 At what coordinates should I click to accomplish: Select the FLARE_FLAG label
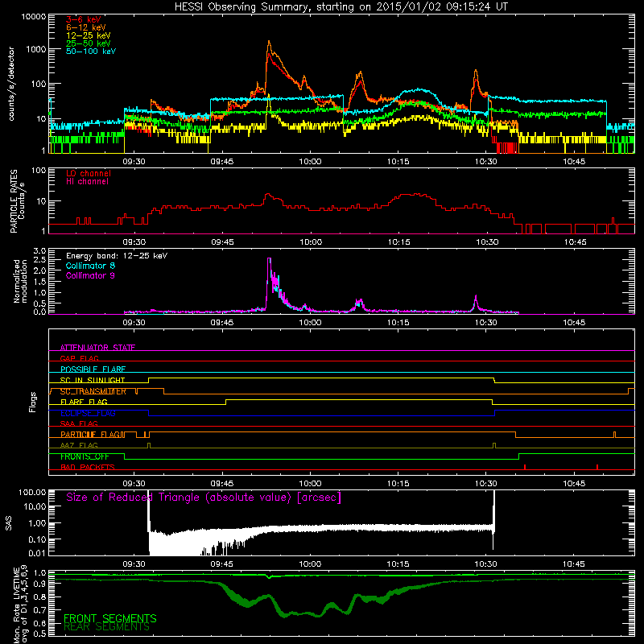coord(84,402)
